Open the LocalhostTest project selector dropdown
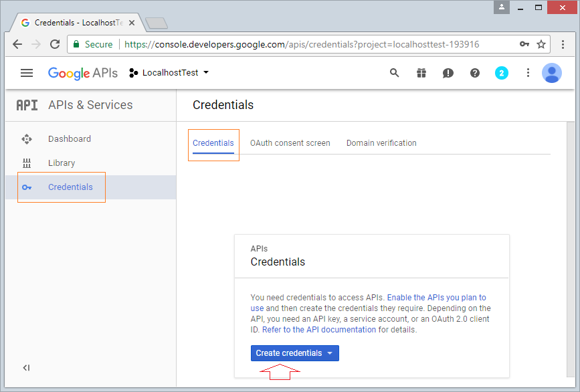580x392 pixels. coord(169,73)
